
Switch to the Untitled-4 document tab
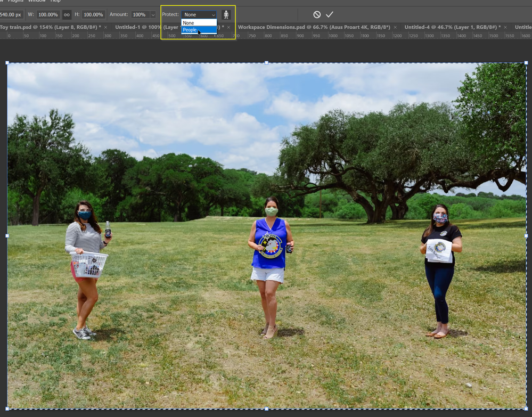[452, 27]
